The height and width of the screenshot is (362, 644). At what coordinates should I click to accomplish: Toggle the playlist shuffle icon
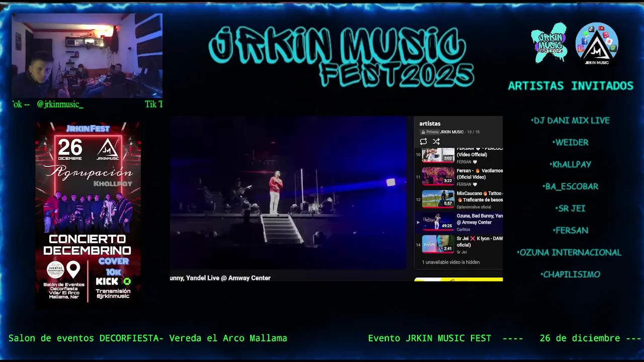436,142
